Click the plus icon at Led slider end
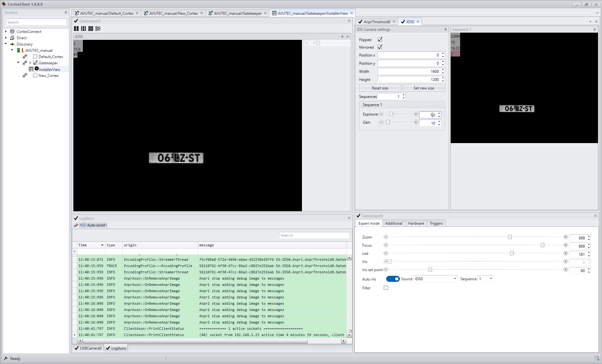The width and height of the screenshot is (602, 364). pos(566,253)
